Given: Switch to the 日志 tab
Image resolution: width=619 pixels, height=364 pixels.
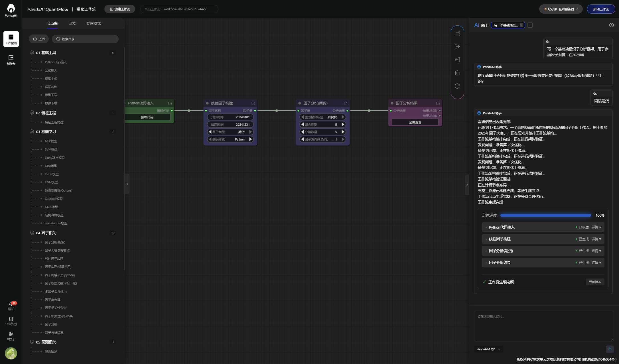Looking at the screenshot, I should click(x=72, y=23).
